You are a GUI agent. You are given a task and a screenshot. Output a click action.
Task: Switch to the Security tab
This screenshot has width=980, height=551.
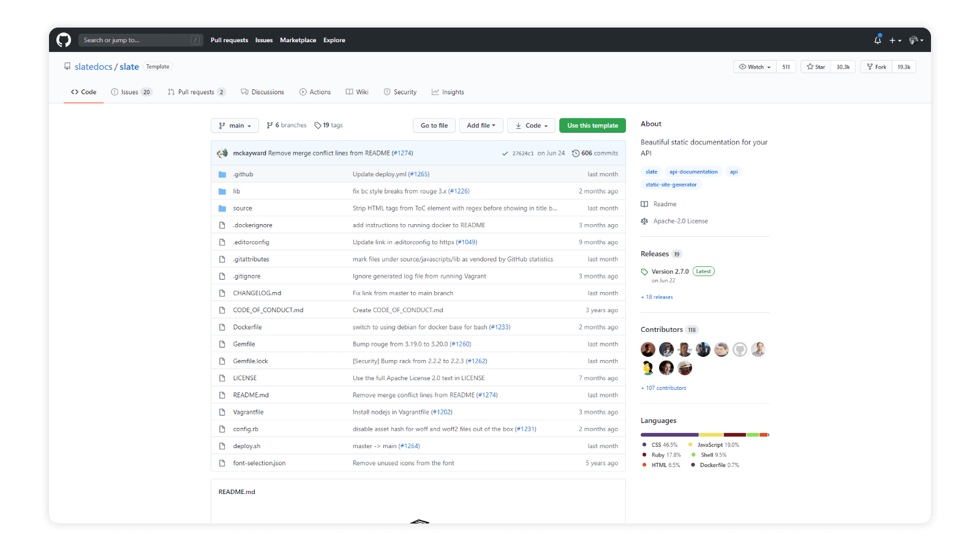(x=400, y=92)
